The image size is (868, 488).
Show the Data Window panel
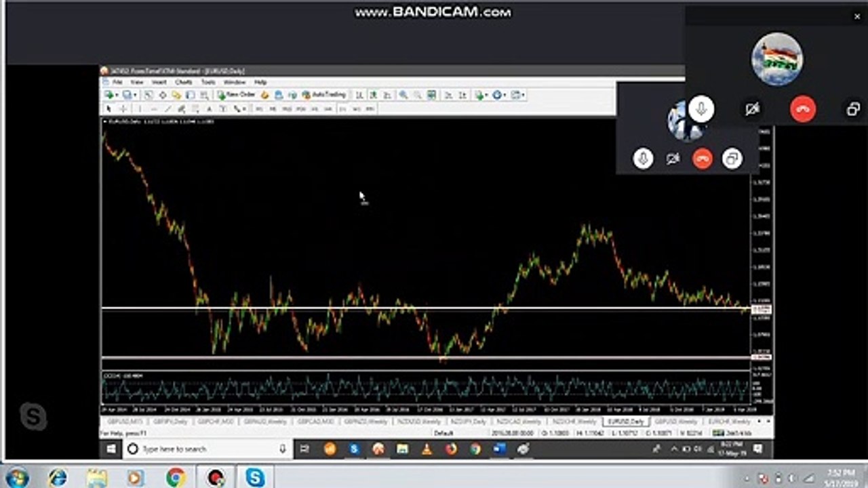click(x=163, y=95)
